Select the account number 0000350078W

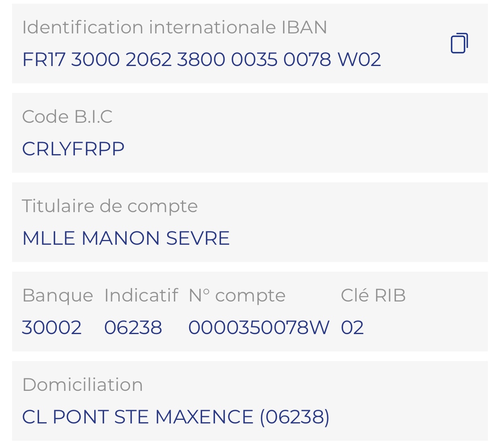click(258, 327)
